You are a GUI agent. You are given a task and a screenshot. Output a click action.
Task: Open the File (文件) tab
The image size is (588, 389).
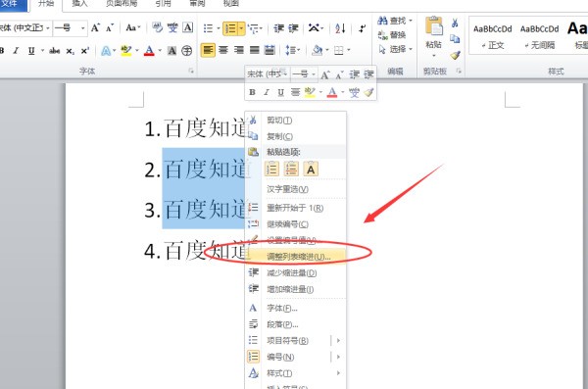(x=13, y=4)
